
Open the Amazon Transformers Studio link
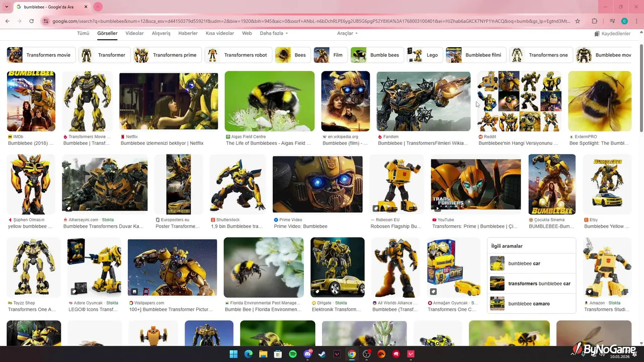pyautogui.click(x=607, y=310)
